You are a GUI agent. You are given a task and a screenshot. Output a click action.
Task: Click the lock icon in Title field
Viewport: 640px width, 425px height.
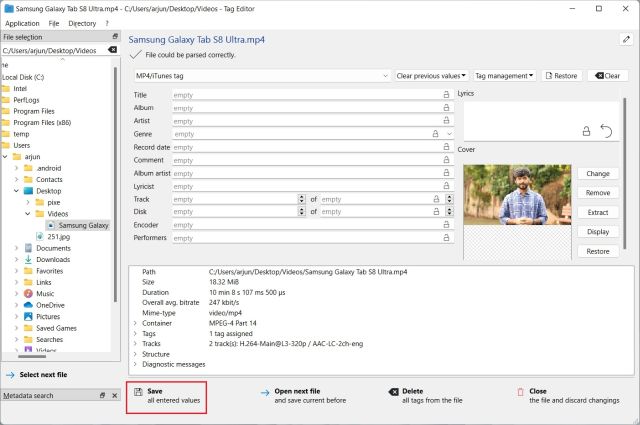(x=446, y=95)
